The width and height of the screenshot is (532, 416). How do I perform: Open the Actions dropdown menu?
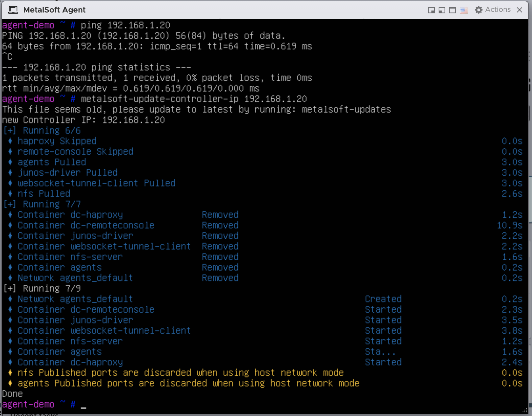pyautogui.click(x=497, y=10)
